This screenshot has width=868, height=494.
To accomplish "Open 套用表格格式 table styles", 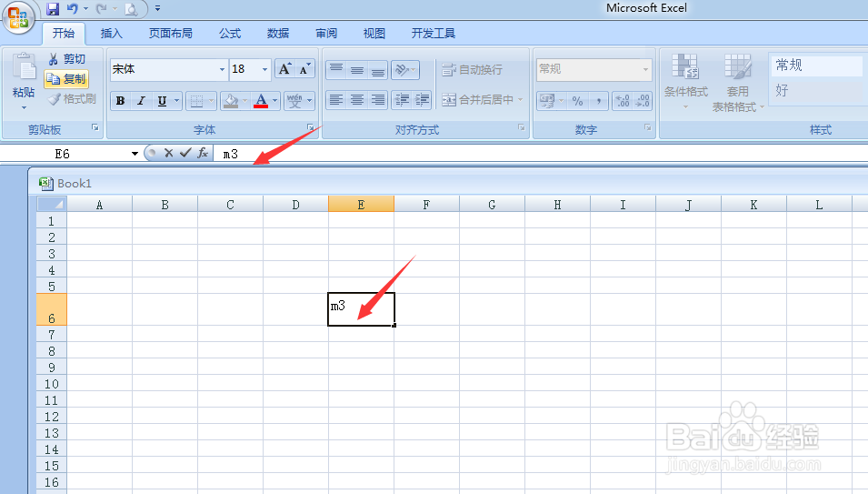I will tap(737, 83).
